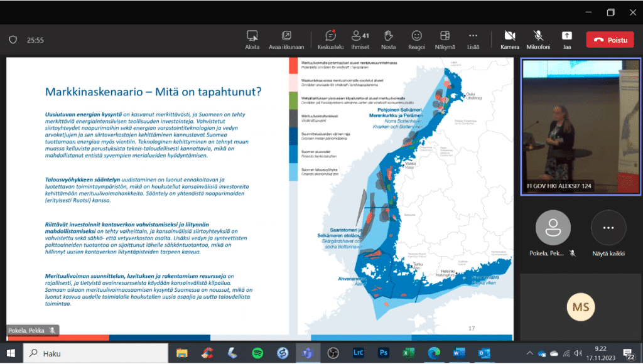The image size is (643, 364).
Task: Open the scanner app taskbar icon
Action: (x=232, y=353)
